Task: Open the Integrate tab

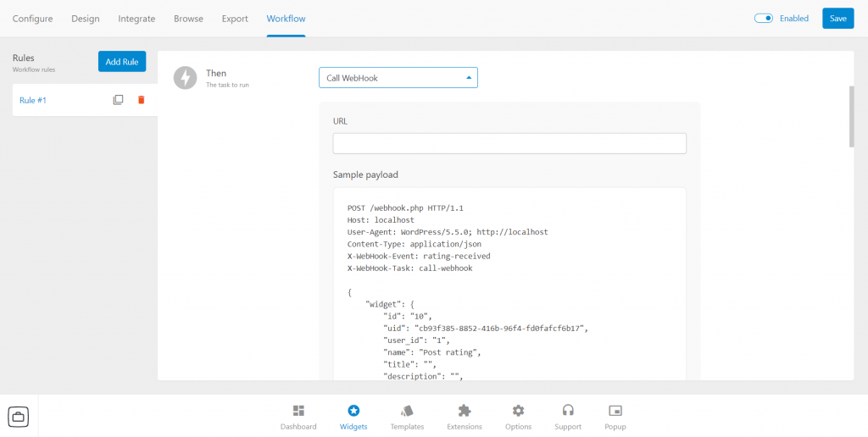Action: pyautogui.click(x=136, y=19)
